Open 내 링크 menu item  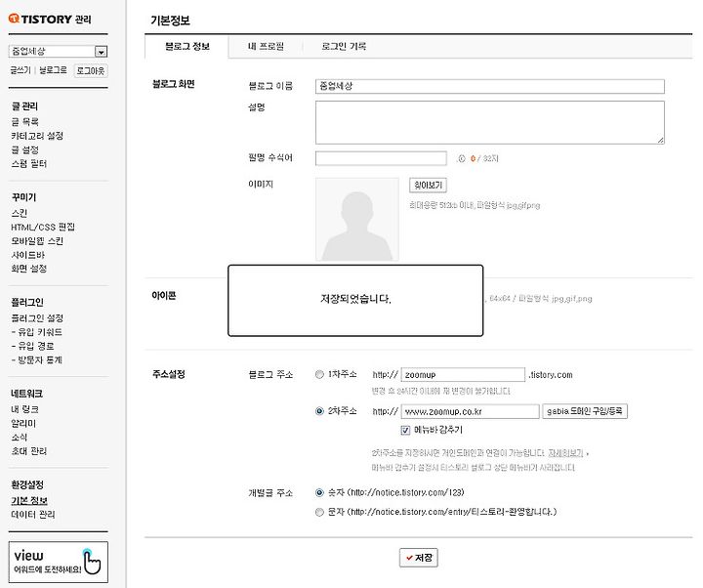pyautogui.click(x=25, y=409)
